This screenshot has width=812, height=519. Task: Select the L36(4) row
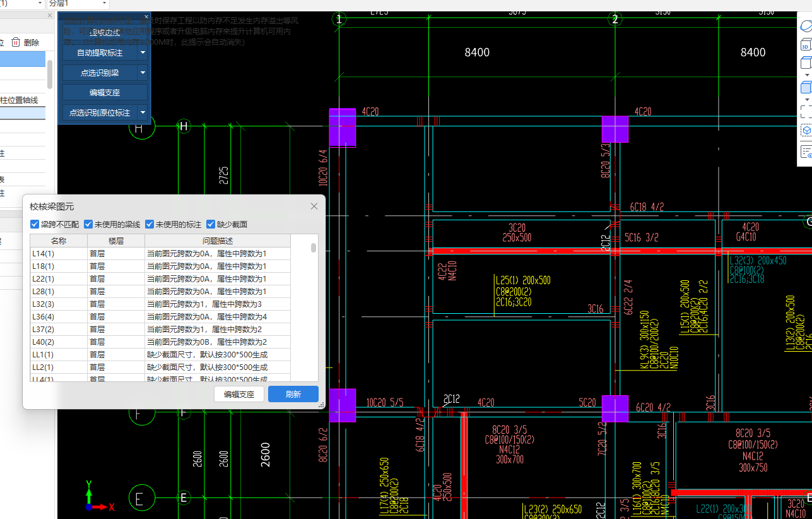[160, 316]
